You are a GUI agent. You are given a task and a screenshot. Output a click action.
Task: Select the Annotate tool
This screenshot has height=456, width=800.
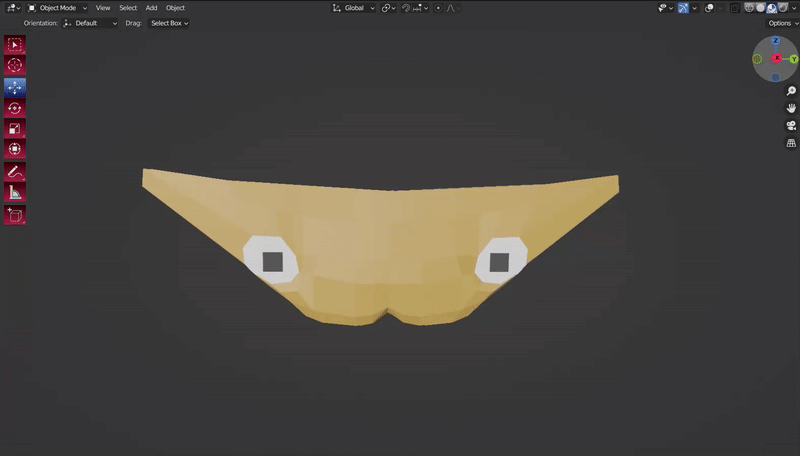click(15, 172)
